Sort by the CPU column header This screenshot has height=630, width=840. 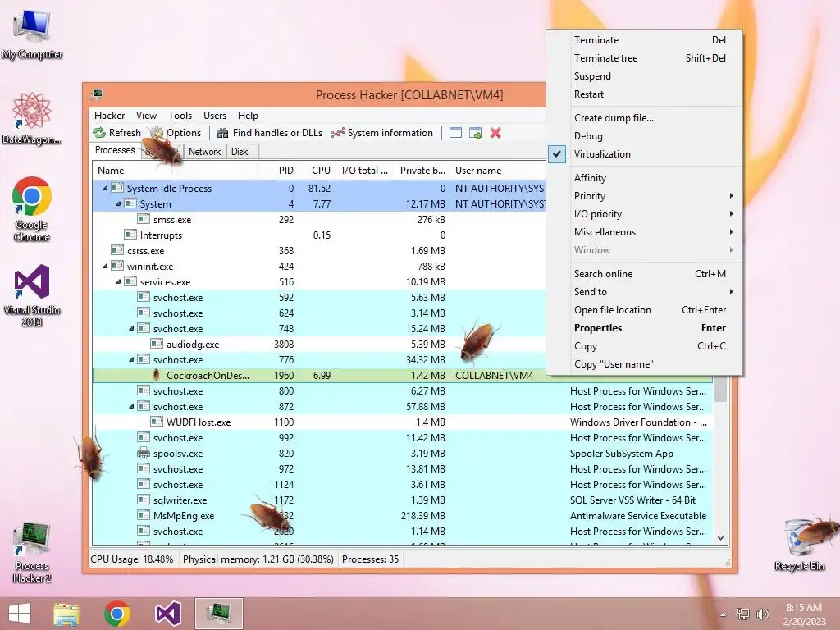[x=317, y=171]
